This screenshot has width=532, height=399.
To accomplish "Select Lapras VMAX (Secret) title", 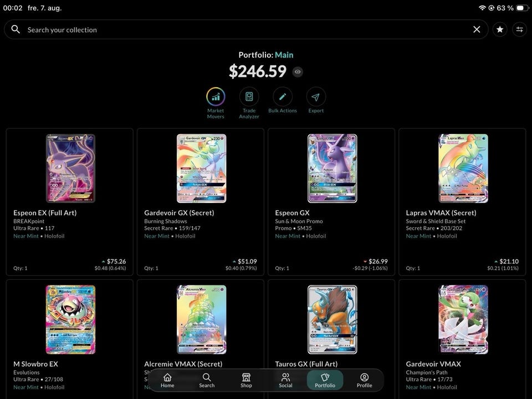I will click(x=441, y=213).
